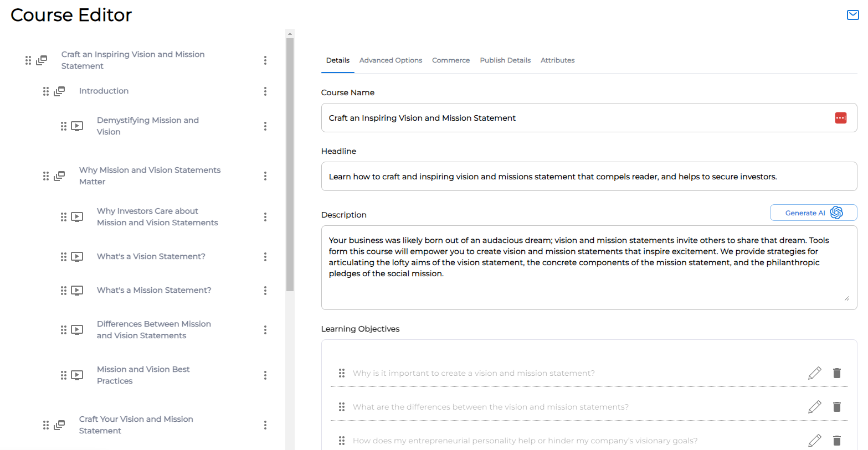Open three-dot menu for Demystifying Mission and Vision
Image resolution: width=868 pixels, height=450 pixels.
click(x=265, y=126)
